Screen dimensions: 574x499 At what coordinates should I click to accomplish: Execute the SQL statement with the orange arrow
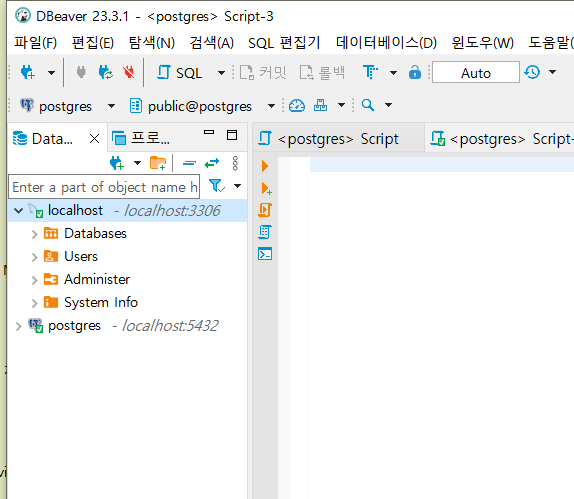265,166
